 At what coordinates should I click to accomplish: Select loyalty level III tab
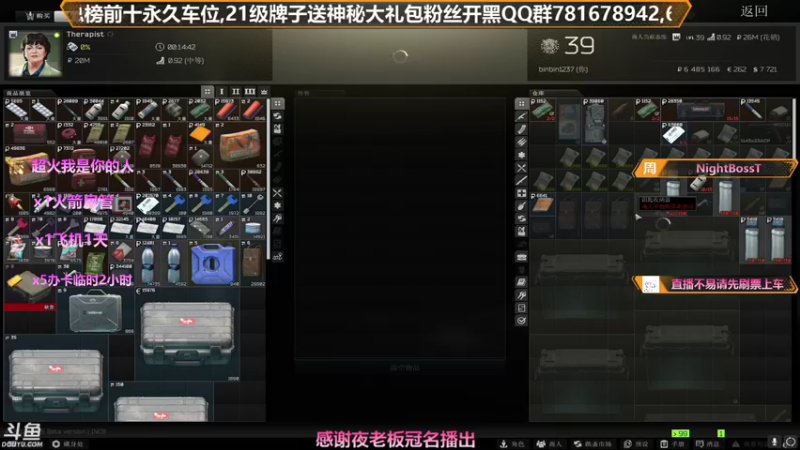pyautogui.click(x=249, y=91)
